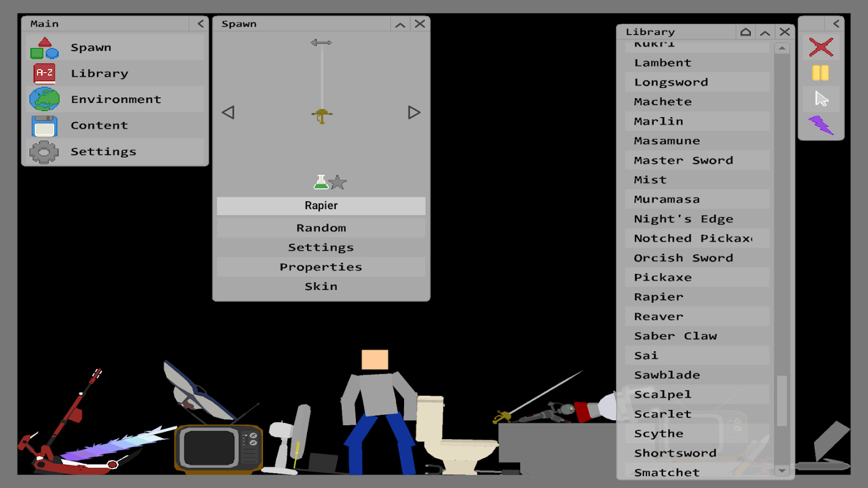Collapse the Spawn panel with the chevron

[400, 24]
